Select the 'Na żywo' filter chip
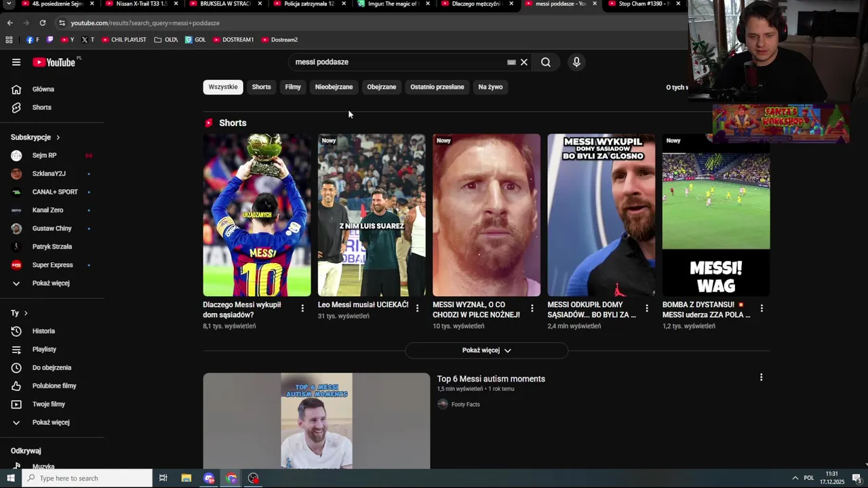The image size is (868, 488). 490,87
